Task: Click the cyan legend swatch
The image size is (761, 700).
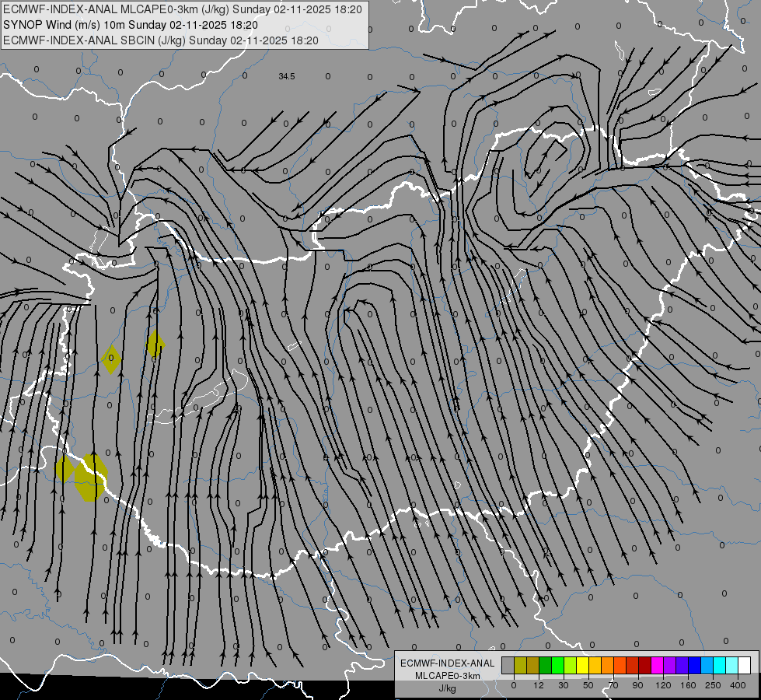Action: pos(720,665)
